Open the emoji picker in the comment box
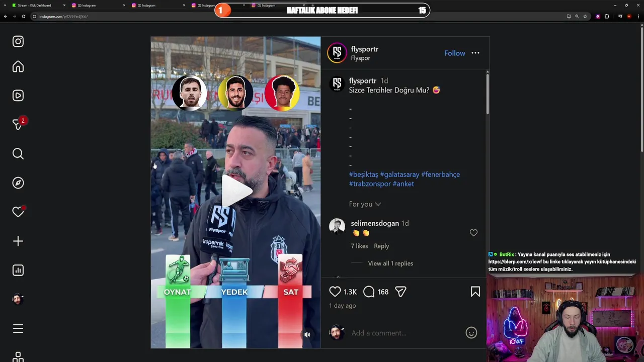644x362 pixels. point(471,333)
